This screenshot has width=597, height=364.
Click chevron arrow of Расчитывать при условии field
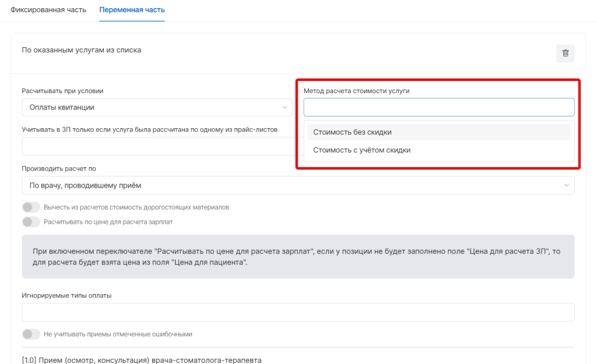285,107
